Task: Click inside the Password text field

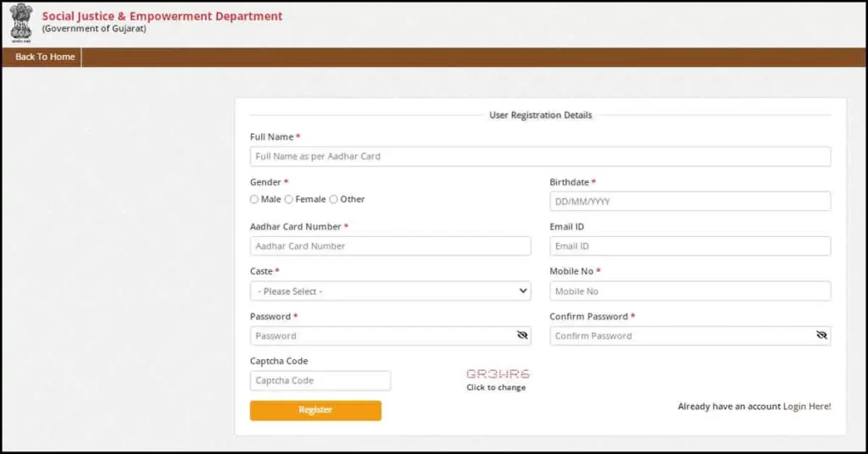Action: pyautogui.click(x=381, y=336)
